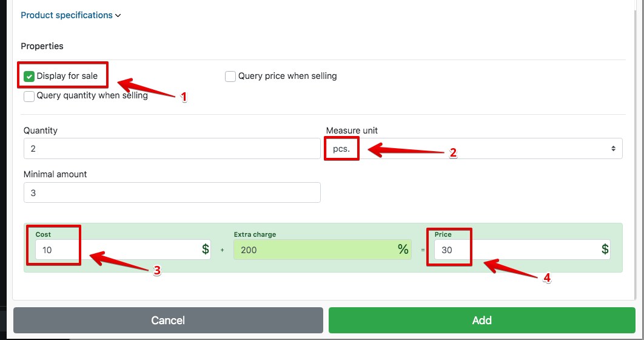Click the chevron beside Product specifications
The width and height of the screenshot is (644, 340).
pyautogui.click(x=118, y=16)
